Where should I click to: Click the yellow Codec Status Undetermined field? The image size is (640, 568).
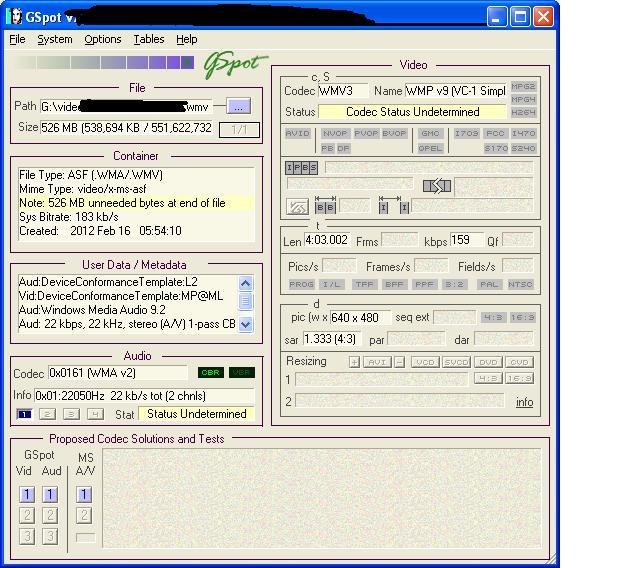[412, 112]
